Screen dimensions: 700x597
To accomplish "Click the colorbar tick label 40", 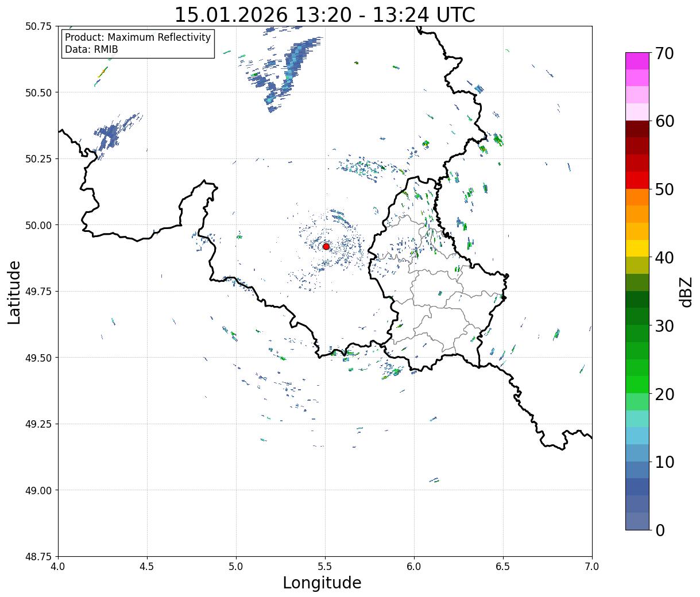I will click(x=664, y=258).
